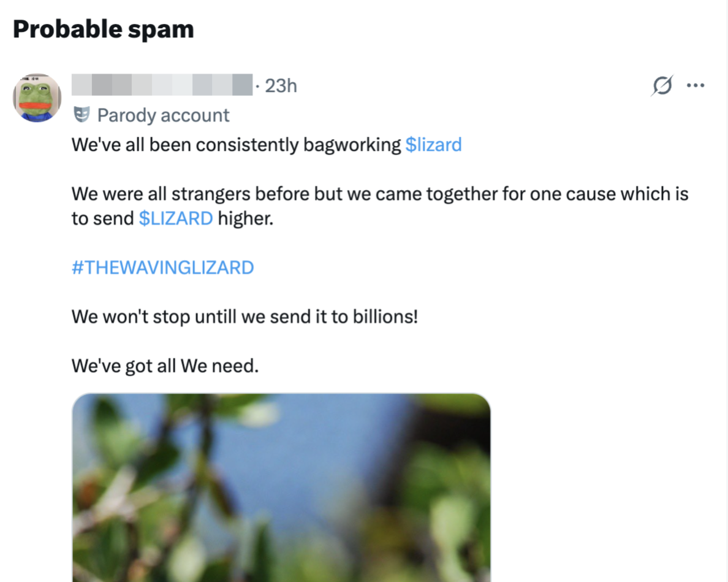The height and width of the screenshot is (582, 728).
Task: Click the billions sentence to open the post
Action: (x=245, y=316)
